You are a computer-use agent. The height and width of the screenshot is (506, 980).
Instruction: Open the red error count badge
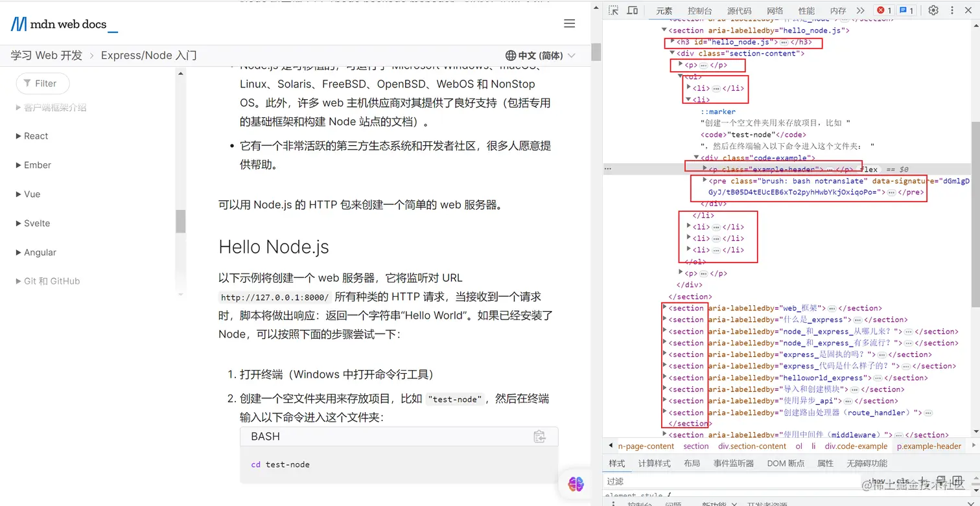tap(883, 10)
